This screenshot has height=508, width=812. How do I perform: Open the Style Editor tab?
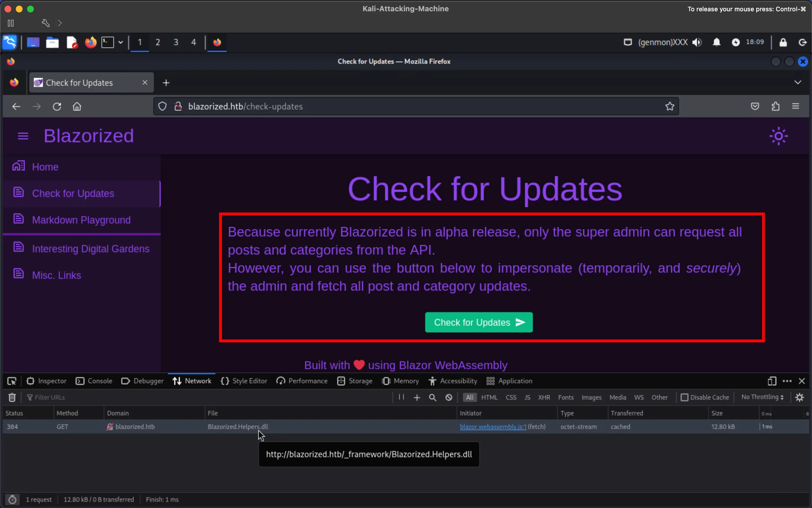point(244,381)
